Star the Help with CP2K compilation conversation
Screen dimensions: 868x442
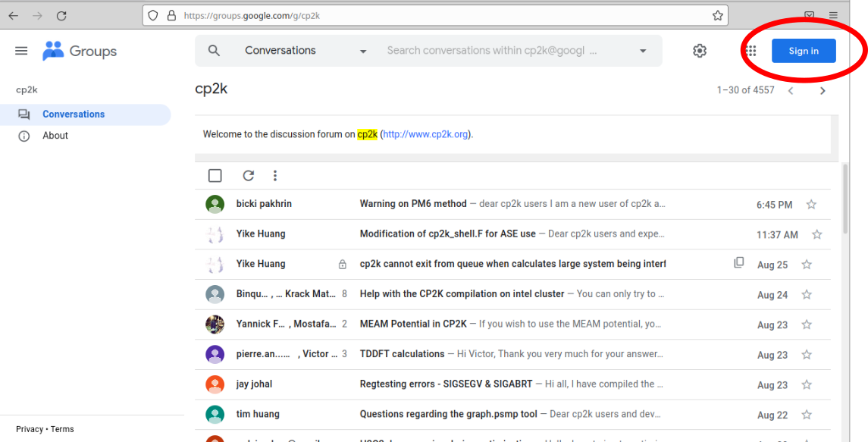pos(807,294)
